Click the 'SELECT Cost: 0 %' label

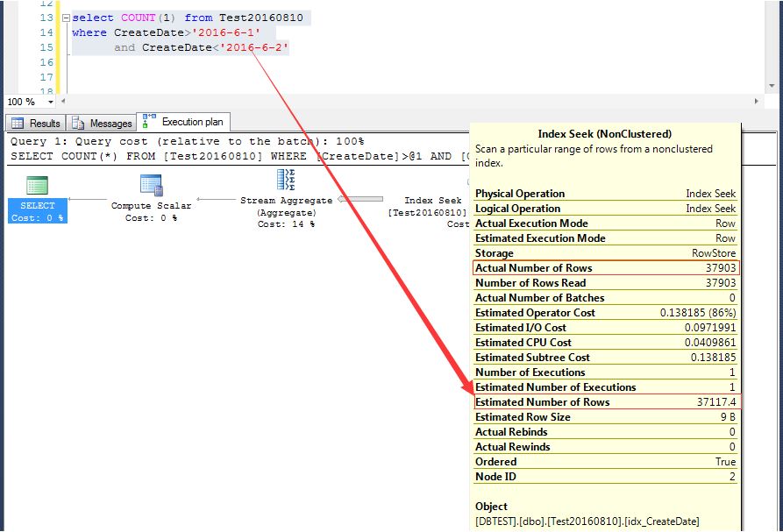tap(38, 211)
